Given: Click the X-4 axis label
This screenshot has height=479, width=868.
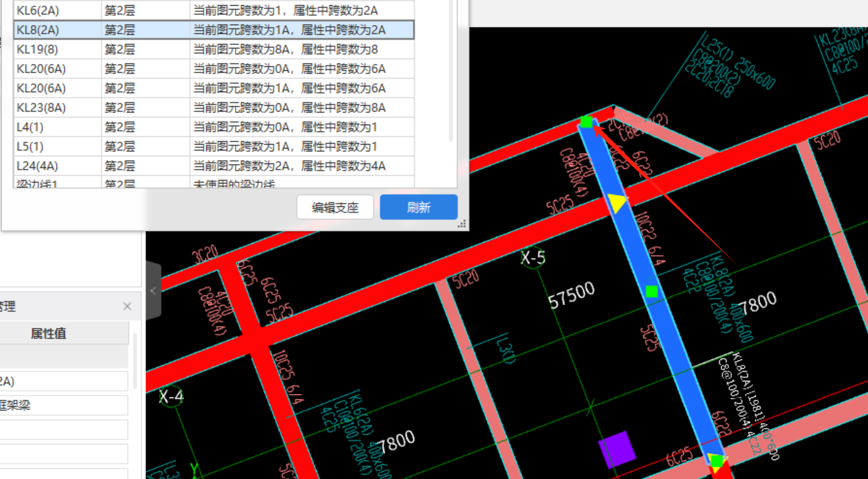Looking at the screenshot, I should coord(171,396).
